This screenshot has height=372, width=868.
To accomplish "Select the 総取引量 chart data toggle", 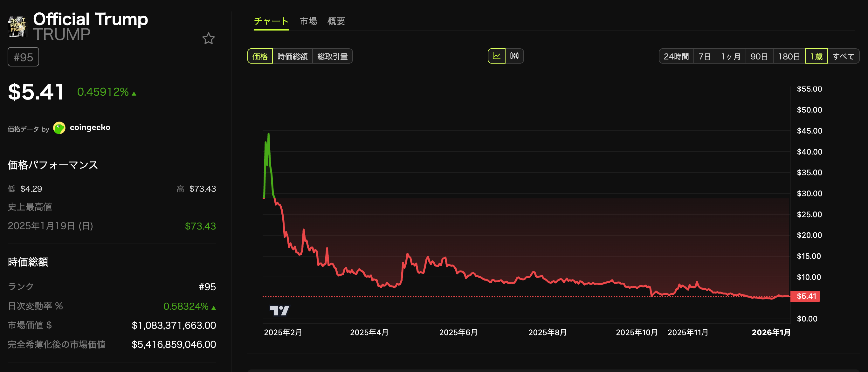I will (x=332, y=56).
